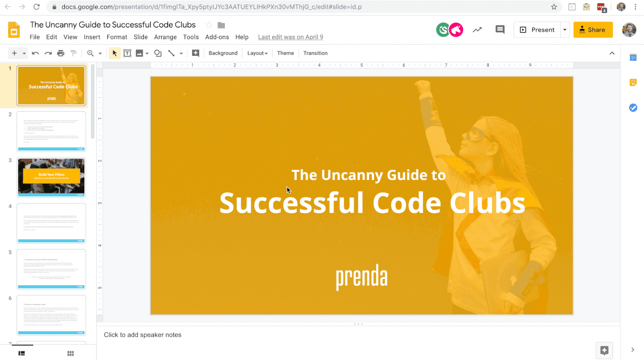Viewport: 644px width, 360px height.
Task: Open Google Keep side panel icon
Action: (x=633, y=82)
